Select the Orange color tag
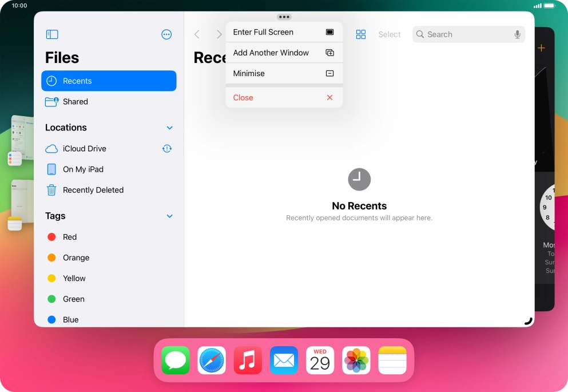 [x=76, y=258]
